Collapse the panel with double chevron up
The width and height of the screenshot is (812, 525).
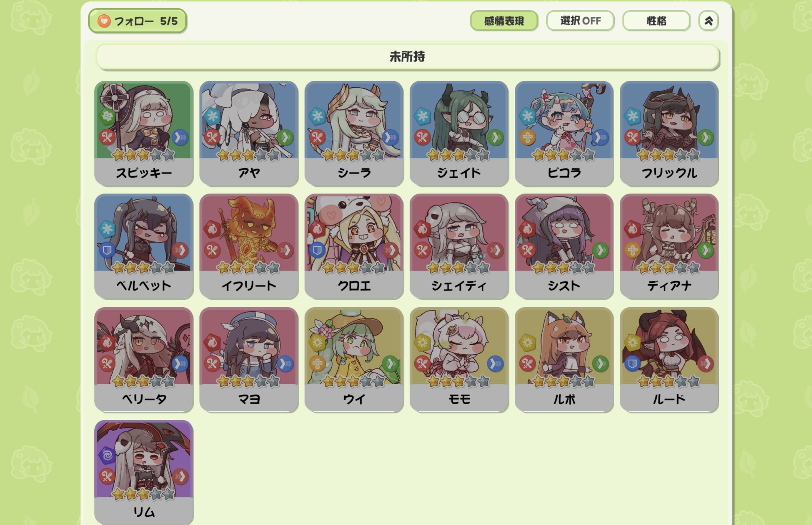[708, 21]
